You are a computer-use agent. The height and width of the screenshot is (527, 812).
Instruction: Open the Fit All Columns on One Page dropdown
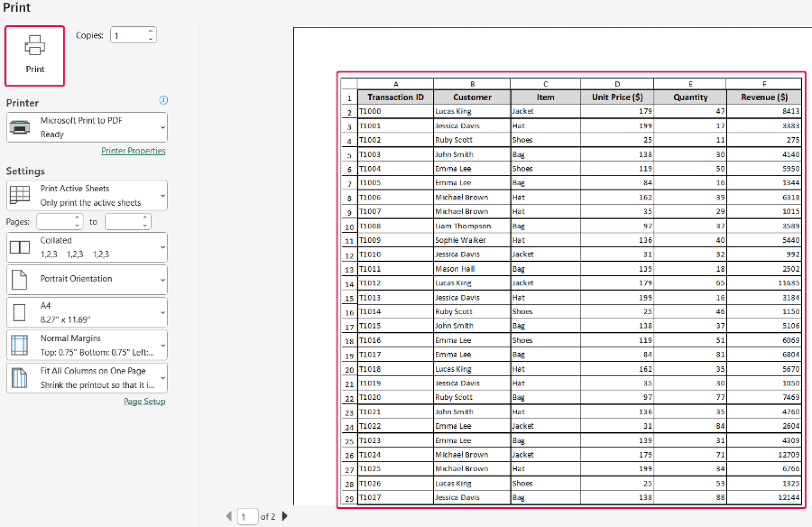pos(163,378)
